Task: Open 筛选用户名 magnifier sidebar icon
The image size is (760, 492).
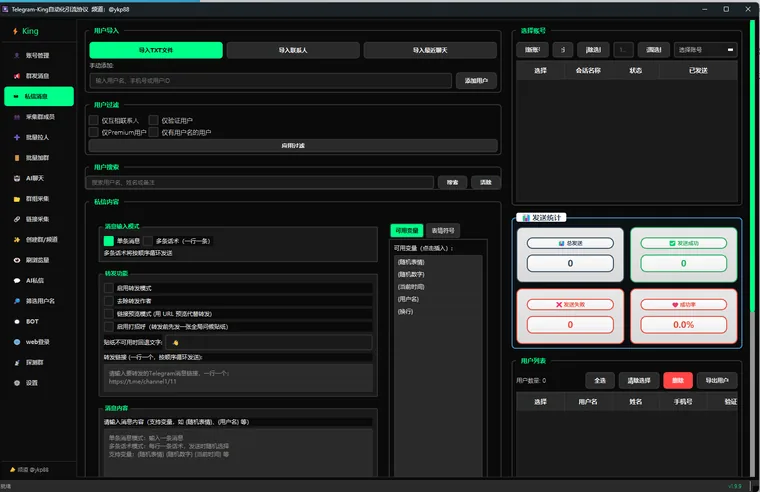Action: pos(17,301)
